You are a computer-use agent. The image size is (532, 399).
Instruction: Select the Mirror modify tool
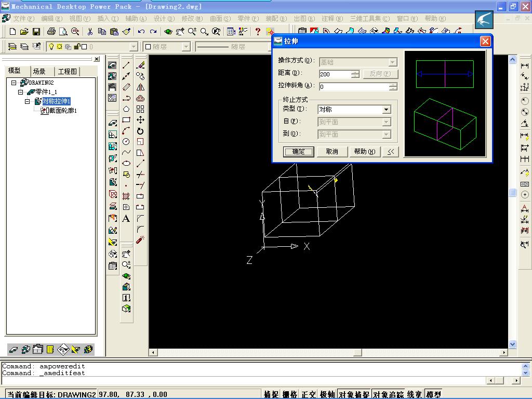point(140,87)
